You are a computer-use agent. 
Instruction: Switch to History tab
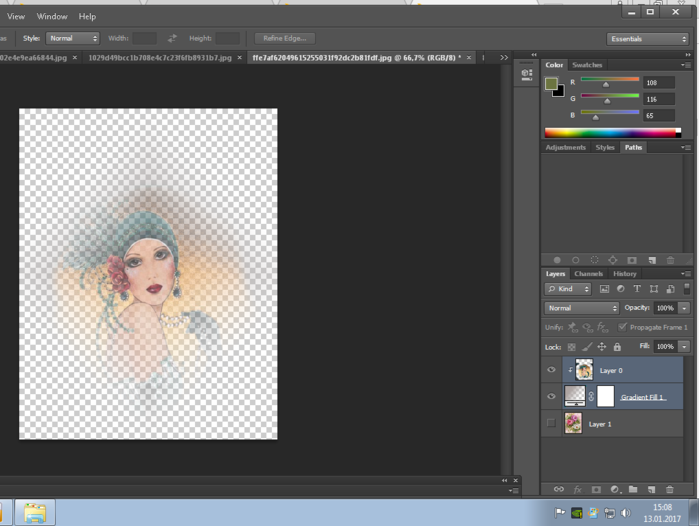(625, 274)
